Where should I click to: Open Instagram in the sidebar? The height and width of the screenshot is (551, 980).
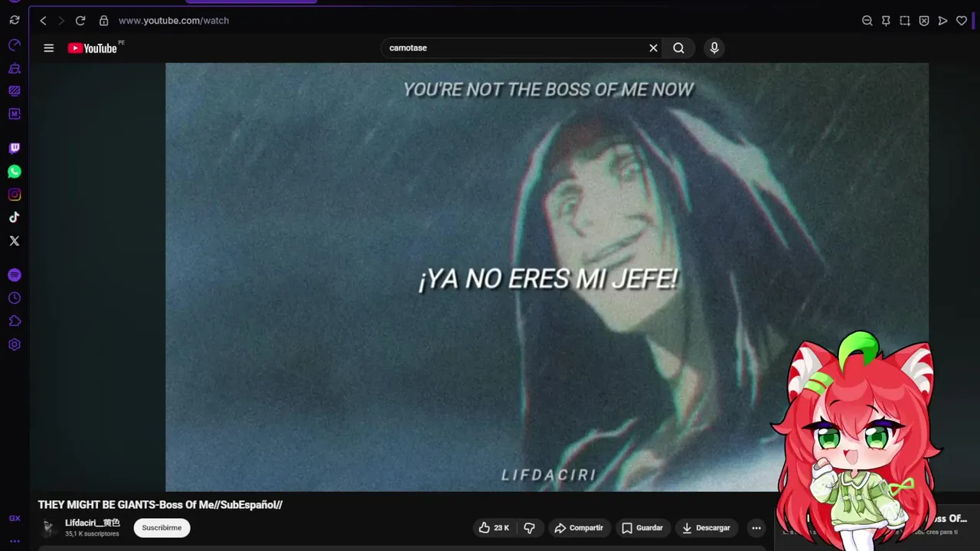pyautogui.click(x=15, y=194)
